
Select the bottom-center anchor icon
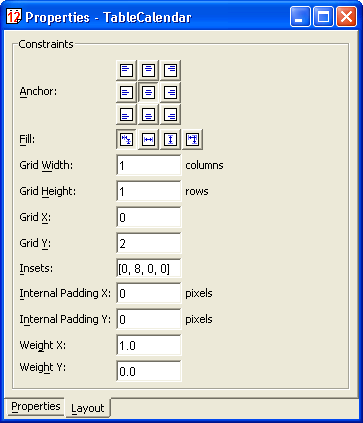click(x=148, y=114)
